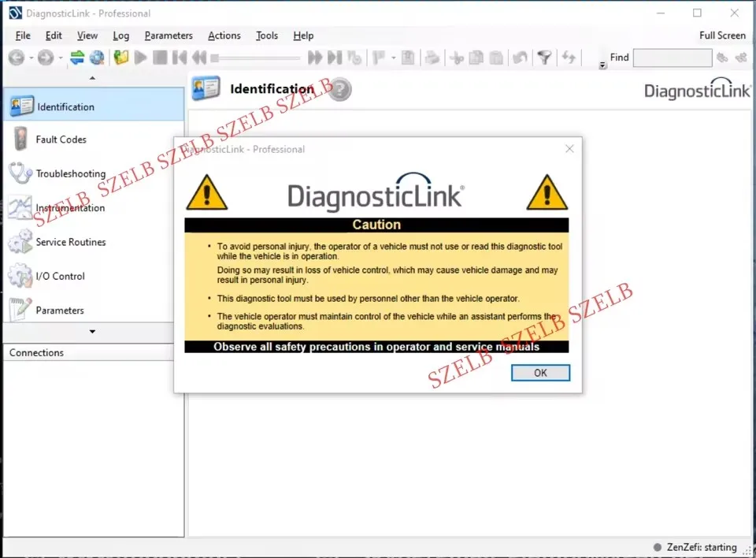Open the Back button history dropdown arrow
Screen dimensions: 756x558
click(31, 58)
